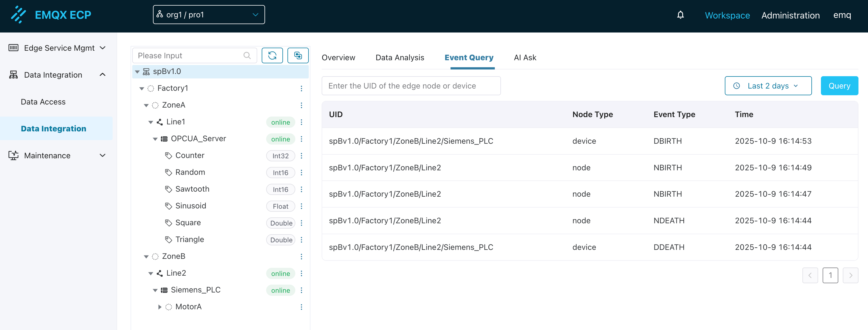Click the sync icon beside the refresh button
The image size is (868, 330).
tap(298, 55)
